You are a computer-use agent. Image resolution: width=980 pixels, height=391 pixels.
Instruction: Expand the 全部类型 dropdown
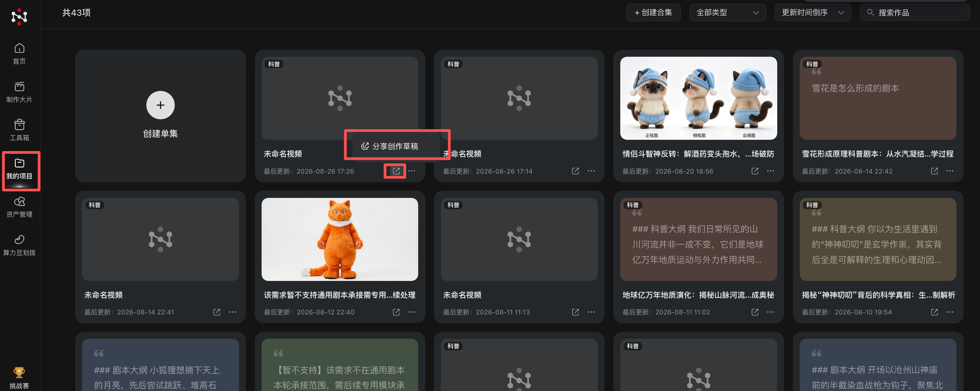(727, 13)
